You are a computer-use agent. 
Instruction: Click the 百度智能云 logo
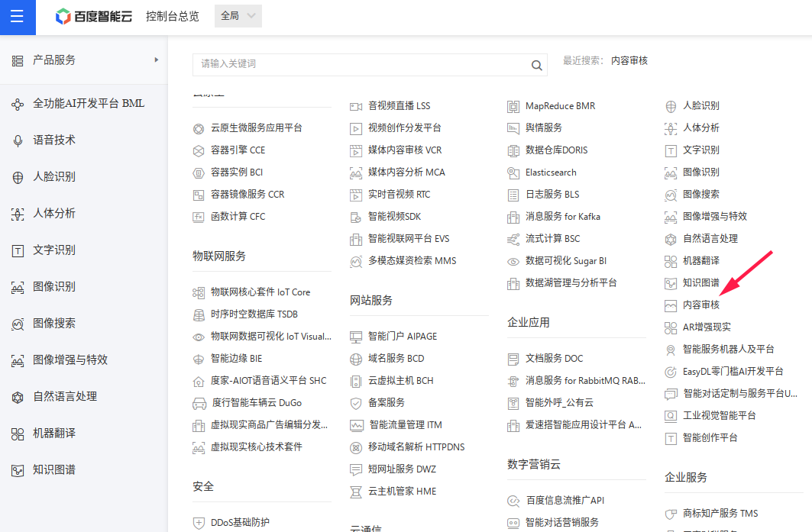point(93,16)
